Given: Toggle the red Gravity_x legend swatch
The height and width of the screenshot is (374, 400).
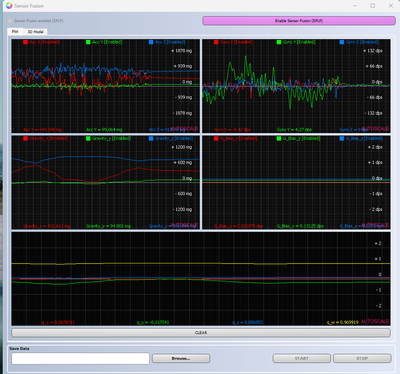Looking at the screenshot, I should [x=25, y=138].
